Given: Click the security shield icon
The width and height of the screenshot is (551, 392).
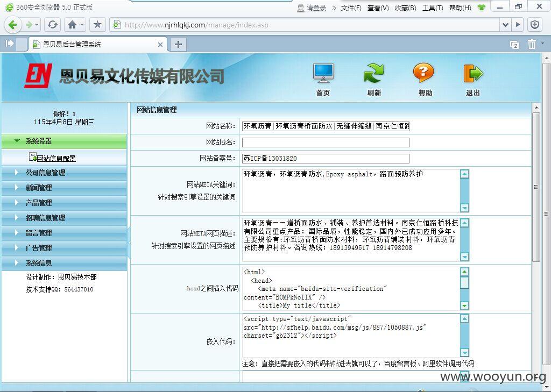Looking at the screenshot, I should (x=535, y=25).
